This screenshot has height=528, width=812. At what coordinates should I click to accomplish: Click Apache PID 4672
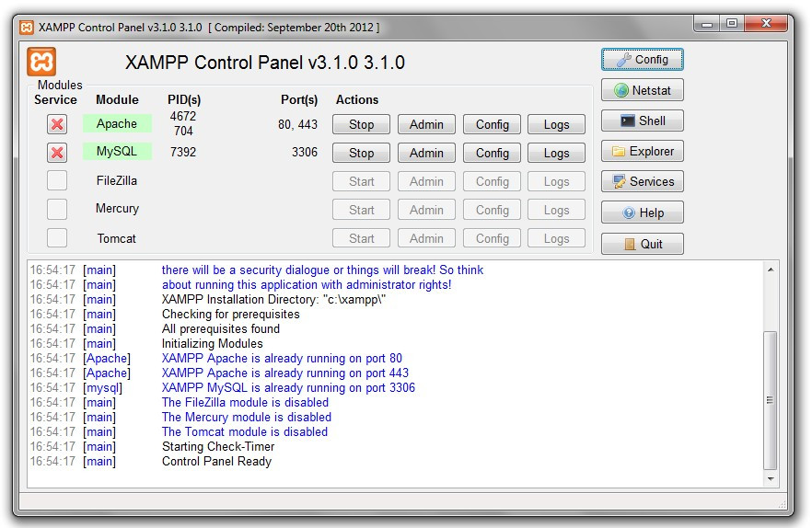point(183,117)
